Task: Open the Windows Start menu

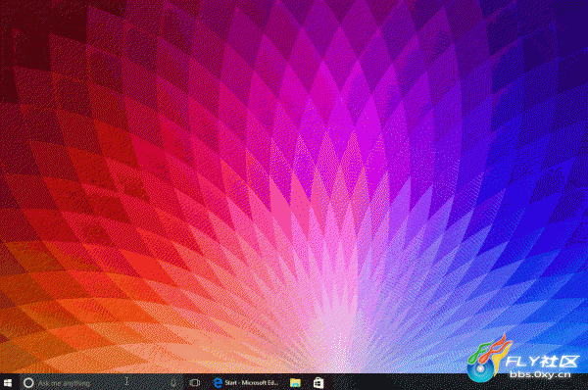Action: pos(8,383)
